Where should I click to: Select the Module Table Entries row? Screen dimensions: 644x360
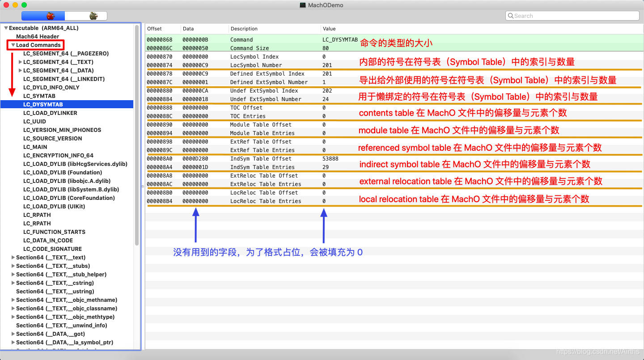(x=394, y=133)
